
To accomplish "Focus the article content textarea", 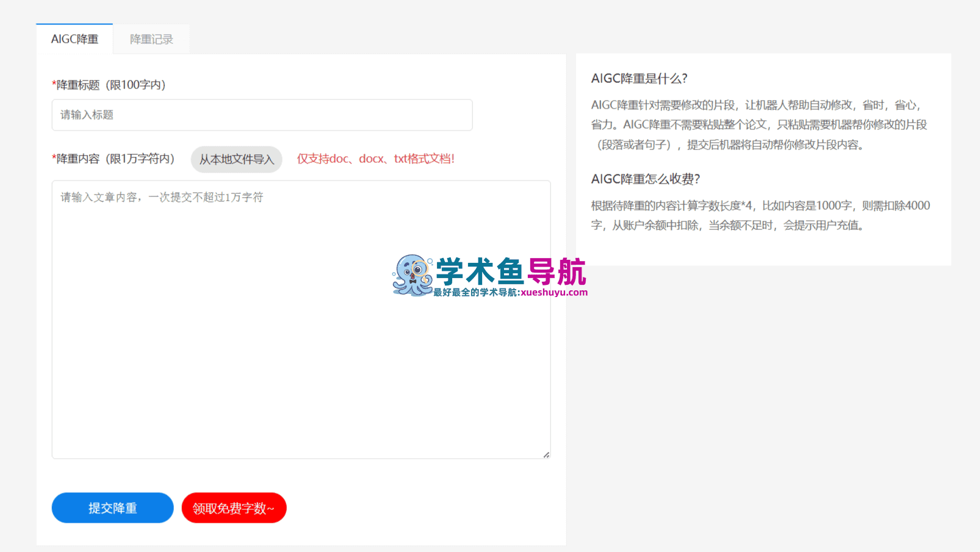I will [x=301, y=319].
